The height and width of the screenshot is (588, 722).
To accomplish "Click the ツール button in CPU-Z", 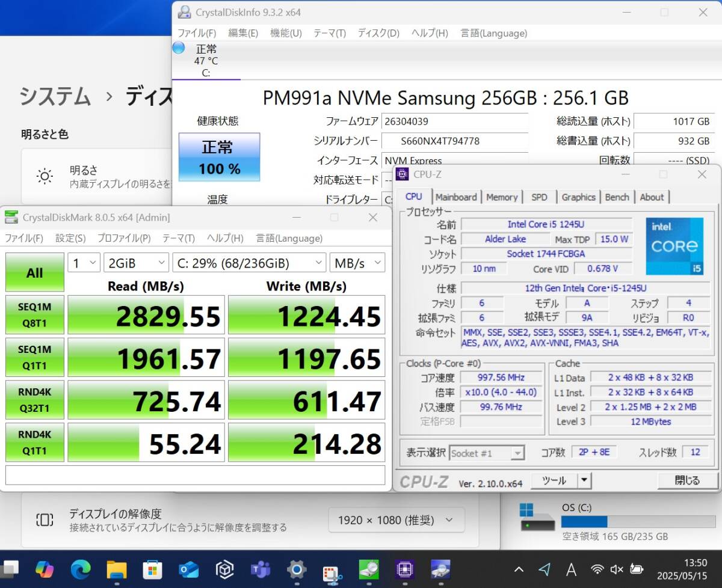I will coord(554,480).
